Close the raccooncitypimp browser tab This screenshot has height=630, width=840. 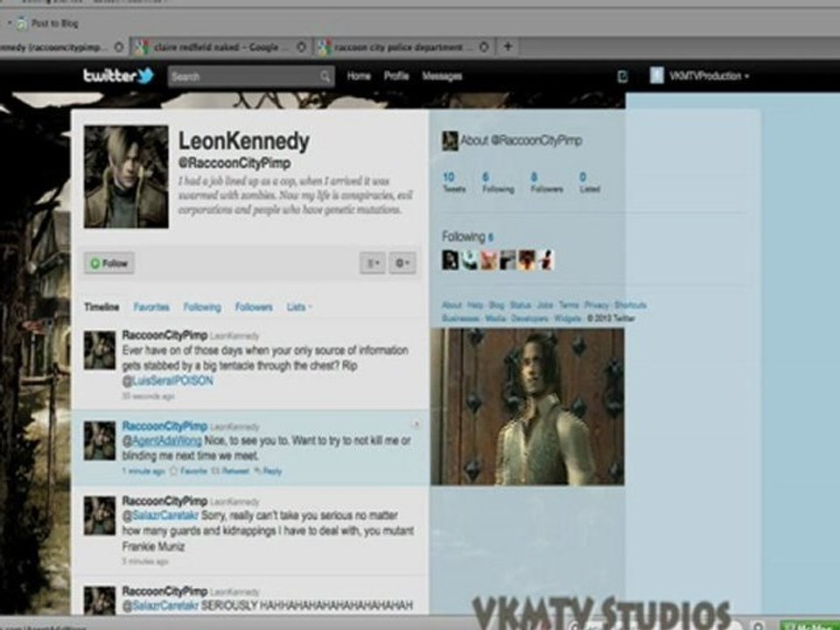pyautogui.click(x=119, y=47)
